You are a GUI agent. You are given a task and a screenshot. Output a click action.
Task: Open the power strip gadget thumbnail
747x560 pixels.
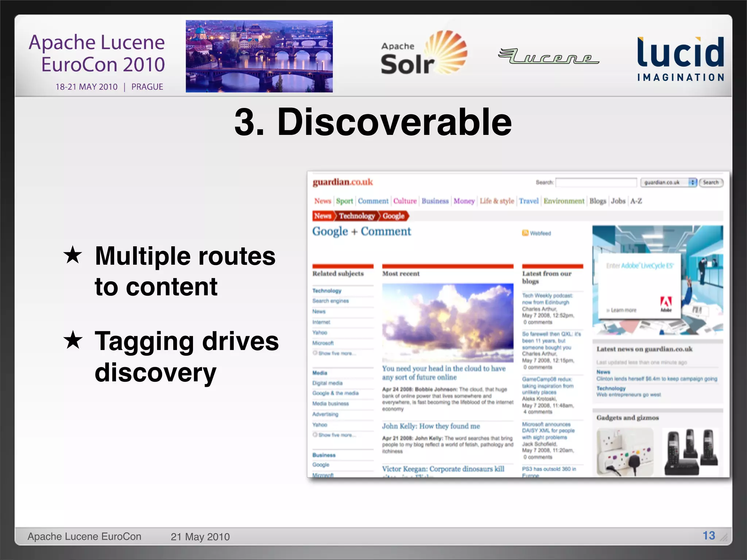(625, 452)
